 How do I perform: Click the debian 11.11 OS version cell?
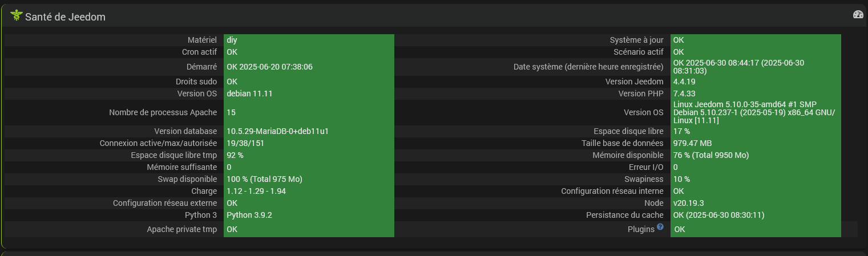pos(249,94)
